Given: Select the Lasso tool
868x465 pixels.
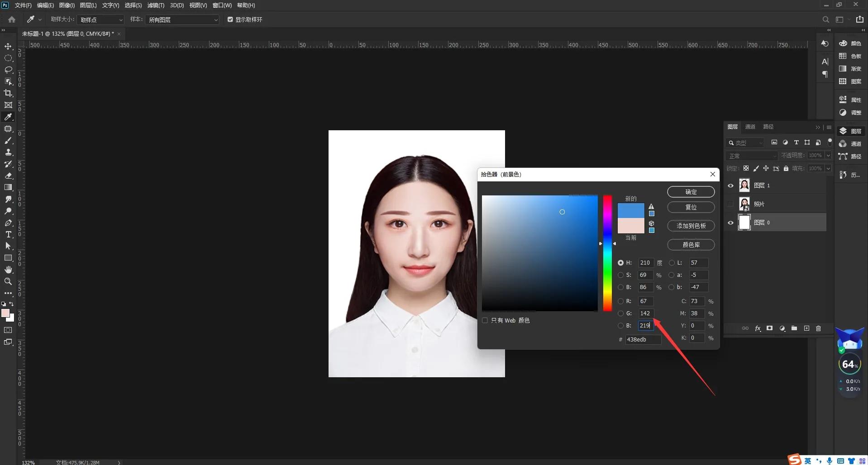Looking at the screenshot, I should pyautogui.click(x=8, y=70).
